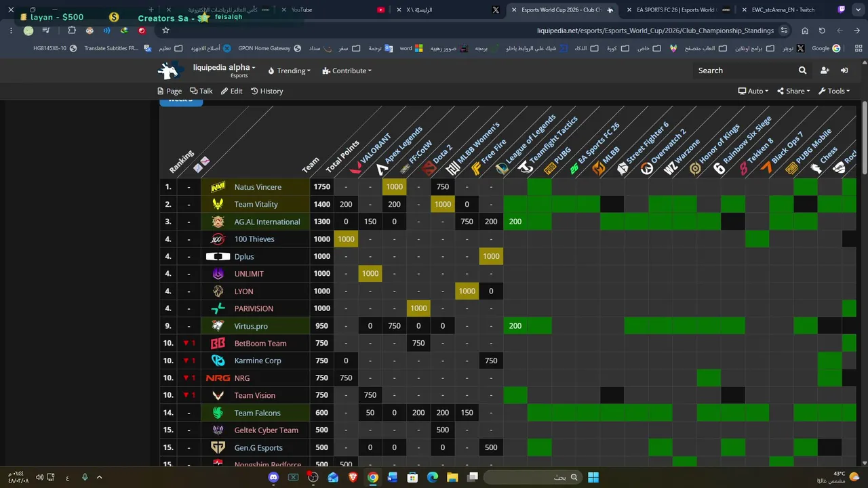The image size is (868, 488).
Task: Go to the browser home page
Action: pos(805,30)
